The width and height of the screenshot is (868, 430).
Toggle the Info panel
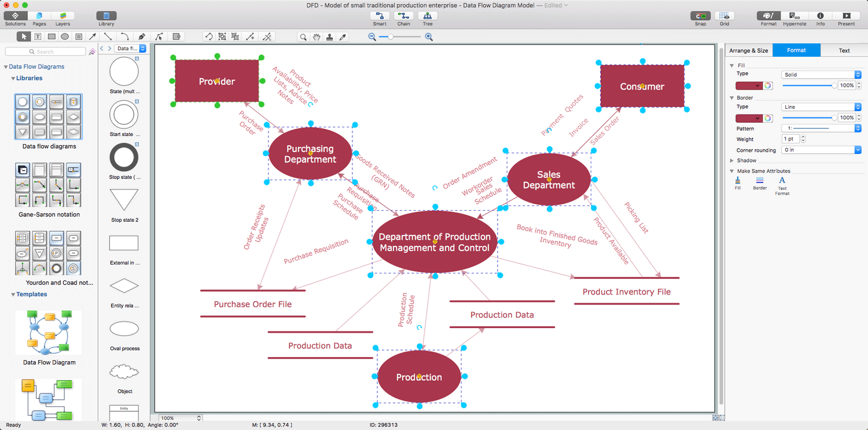click(821, 19)
